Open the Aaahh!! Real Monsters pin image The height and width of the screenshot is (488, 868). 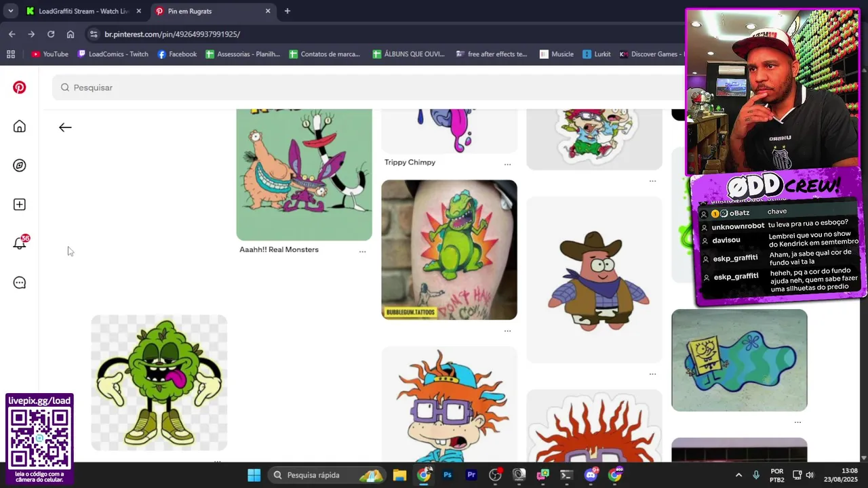(304, 175)
